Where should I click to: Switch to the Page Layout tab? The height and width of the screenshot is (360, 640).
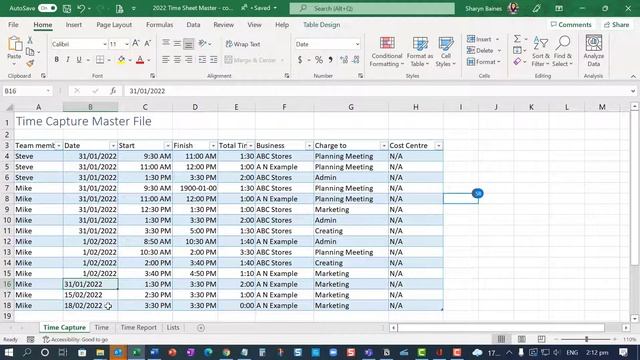114,24
